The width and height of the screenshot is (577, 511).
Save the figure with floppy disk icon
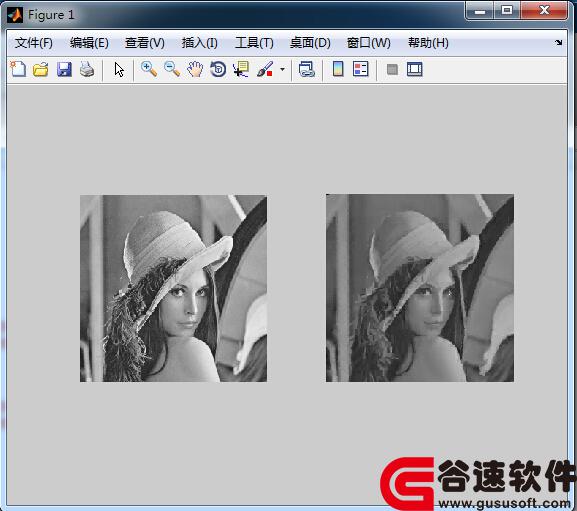pos(64,69)
